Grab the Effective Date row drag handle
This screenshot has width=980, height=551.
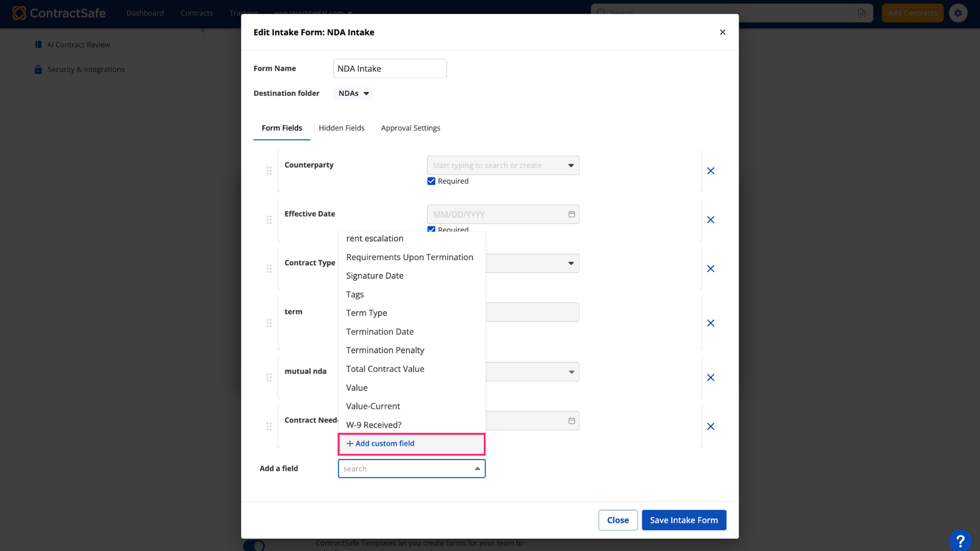[x=269, y=220]
